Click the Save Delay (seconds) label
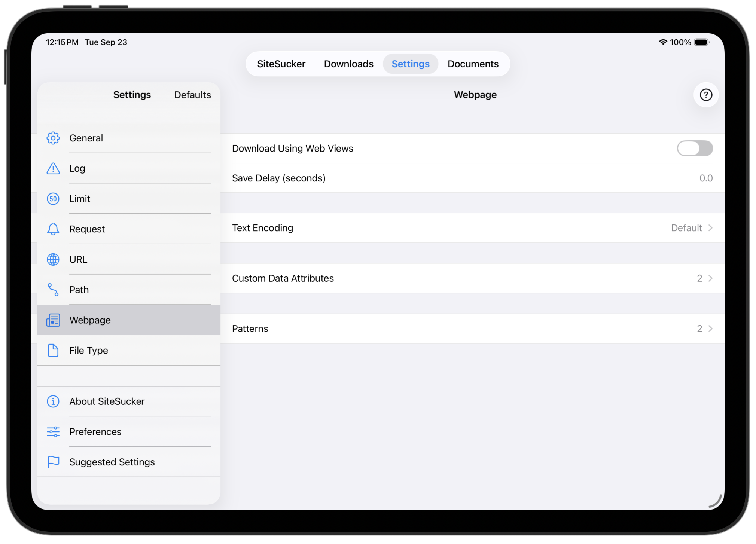The image size is (756, 544). [278, 178]
